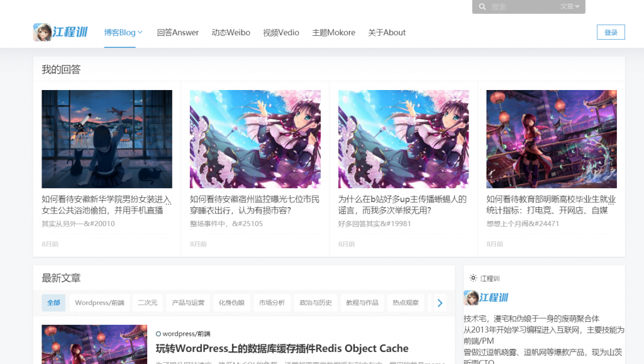Click the first answer card thumbnail image

coord(106,139)
